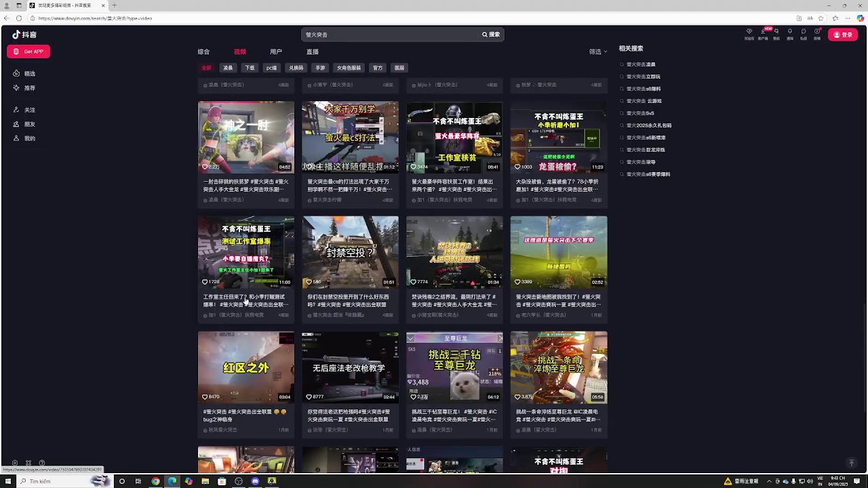Open the 龙蛋被偷? video thumbnail
Screen dimensions: 868x488
(x=559, y=137)
